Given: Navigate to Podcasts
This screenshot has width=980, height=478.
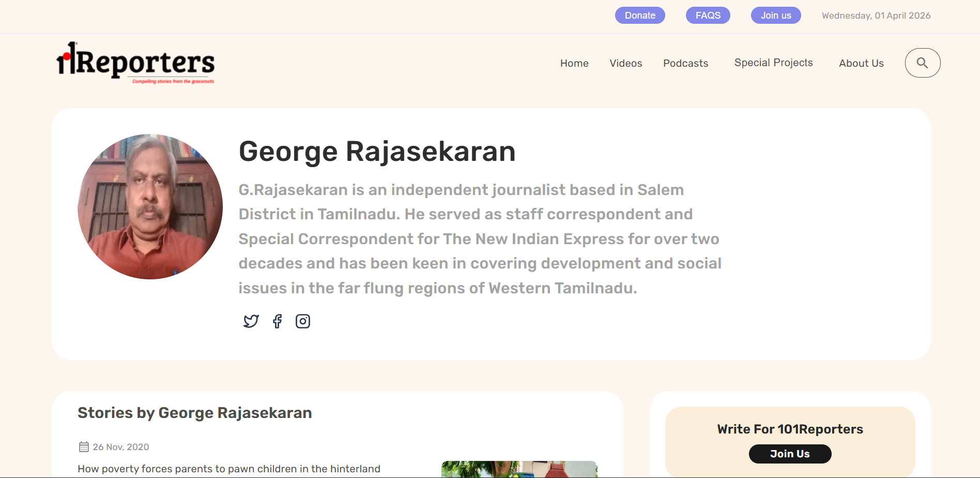Looking at the screenshot, I should point(685,63).
